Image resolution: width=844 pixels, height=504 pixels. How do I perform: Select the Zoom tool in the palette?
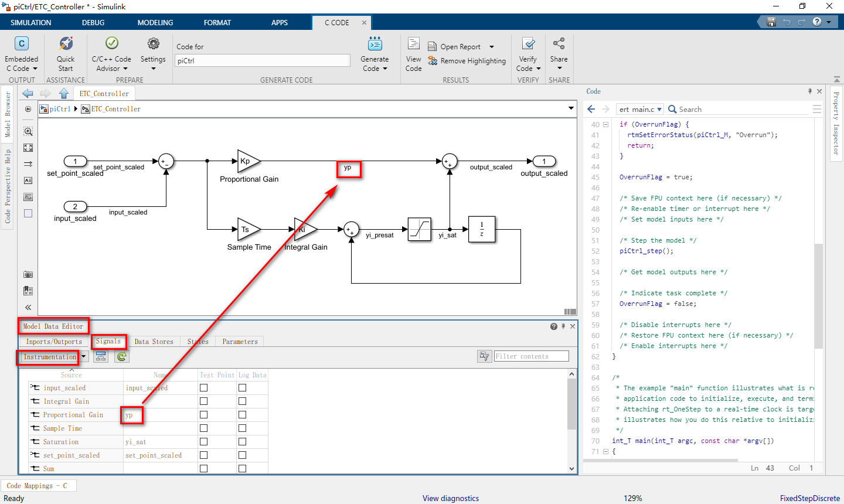[x=28, y=131]
